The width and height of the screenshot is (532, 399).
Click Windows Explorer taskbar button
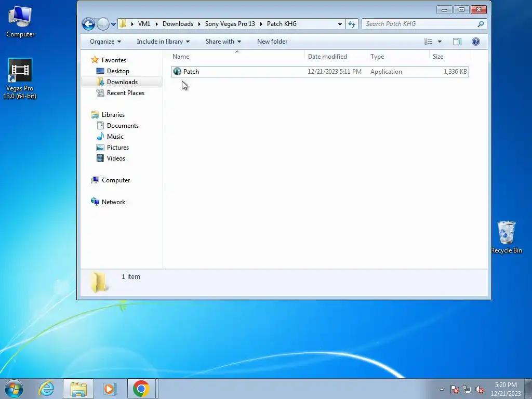point(78,389)
